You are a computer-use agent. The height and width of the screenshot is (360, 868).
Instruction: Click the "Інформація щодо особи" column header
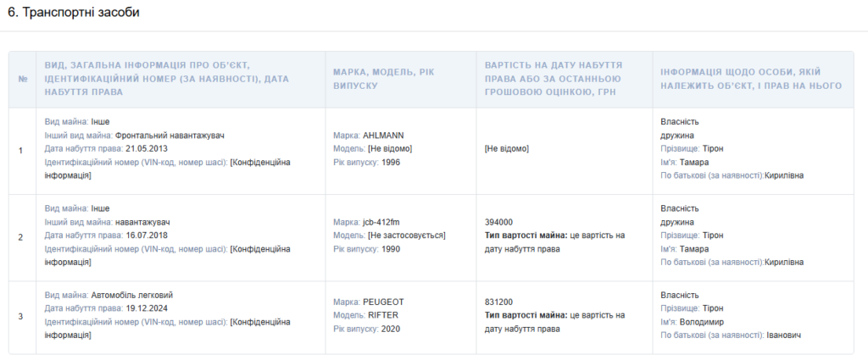pos(751,80)
